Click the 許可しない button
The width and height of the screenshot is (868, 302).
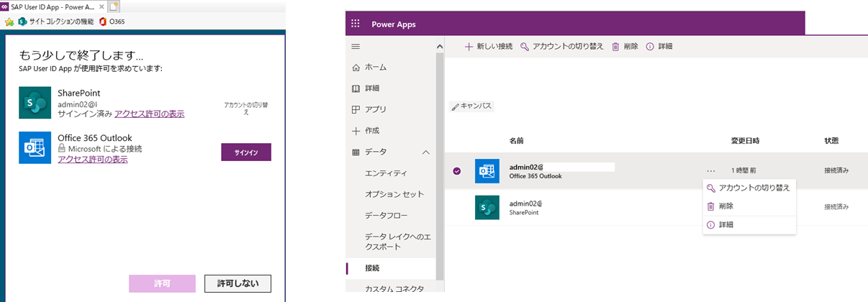click(x=238, y=283)
